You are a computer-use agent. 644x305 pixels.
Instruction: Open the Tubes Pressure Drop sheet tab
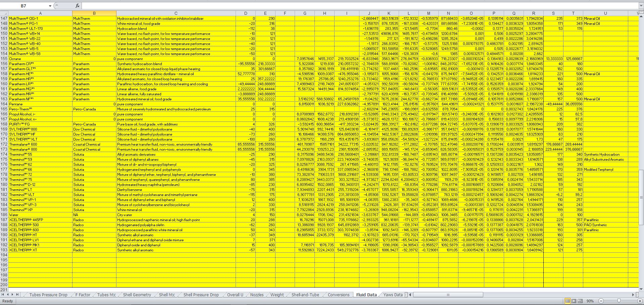[x=48, y=295]
